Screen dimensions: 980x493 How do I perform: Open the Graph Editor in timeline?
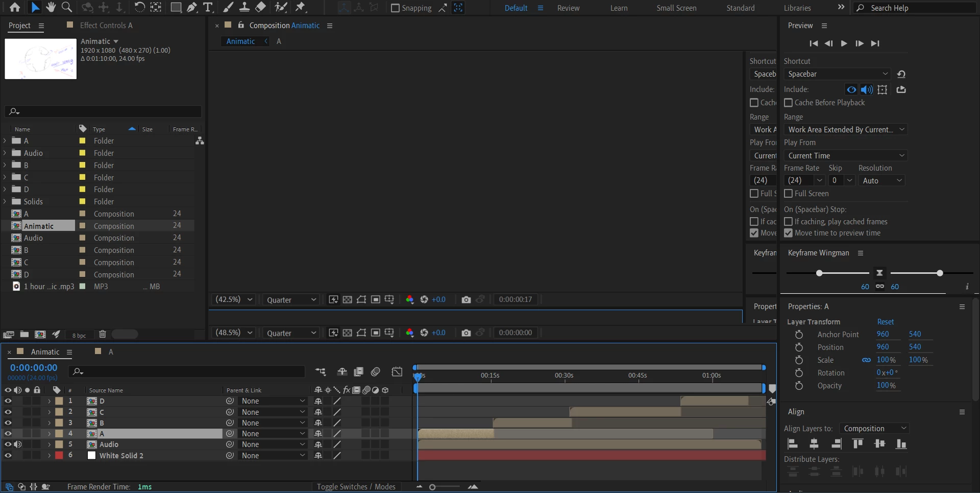point(397,372)
